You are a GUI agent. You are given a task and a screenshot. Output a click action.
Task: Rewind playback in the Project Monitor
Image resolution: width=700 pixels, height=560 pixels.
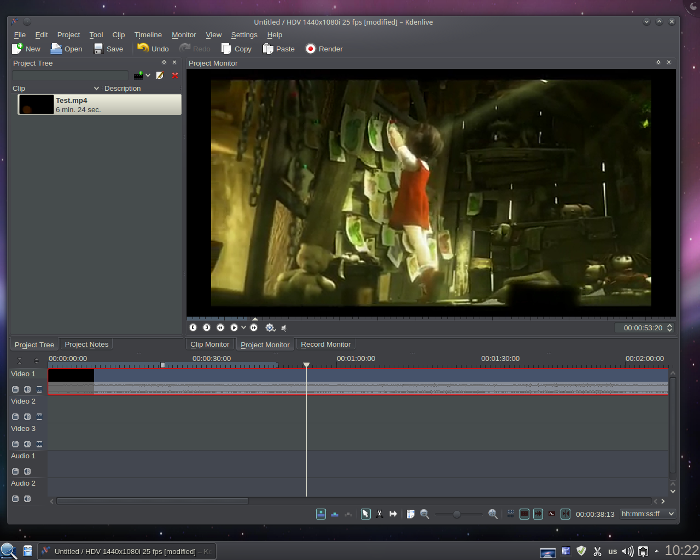point(221,328)
